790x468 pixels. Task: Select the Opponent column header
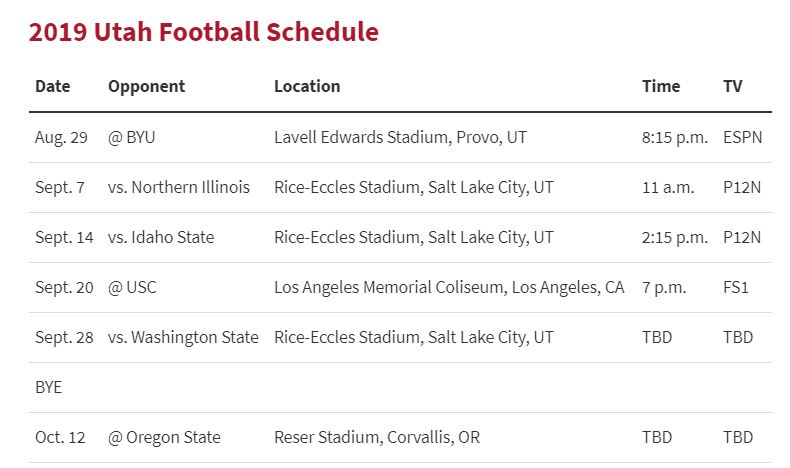147,87
